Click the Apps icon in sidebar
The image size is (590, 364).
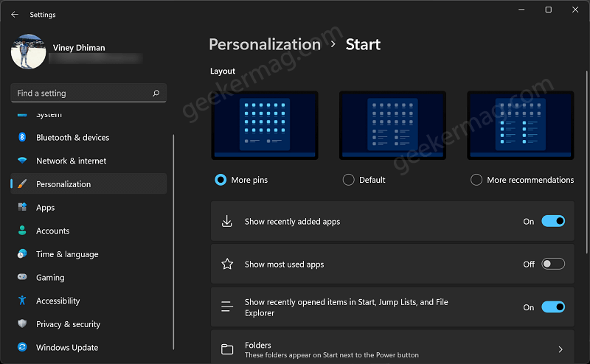pos(22,207)
